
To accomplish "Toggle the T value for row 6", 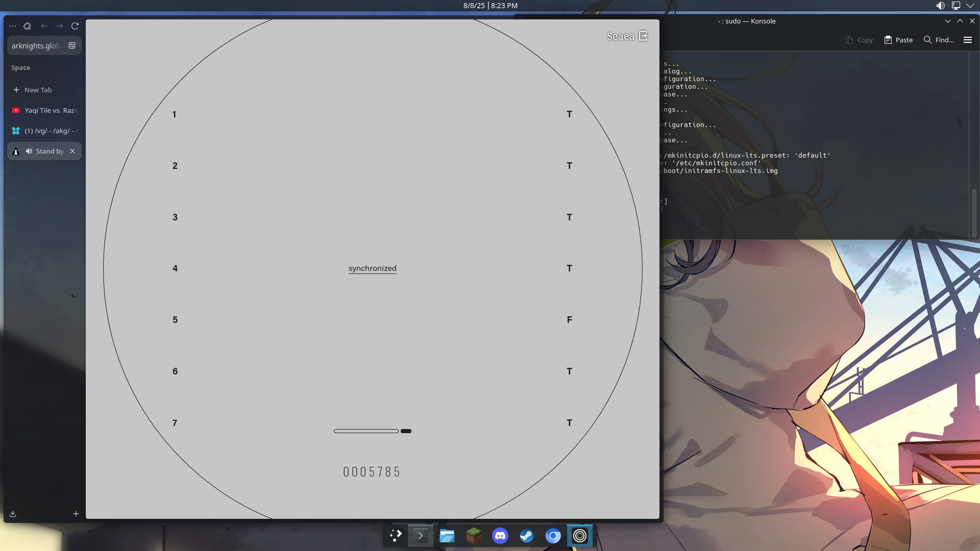I will click(570, 371).
